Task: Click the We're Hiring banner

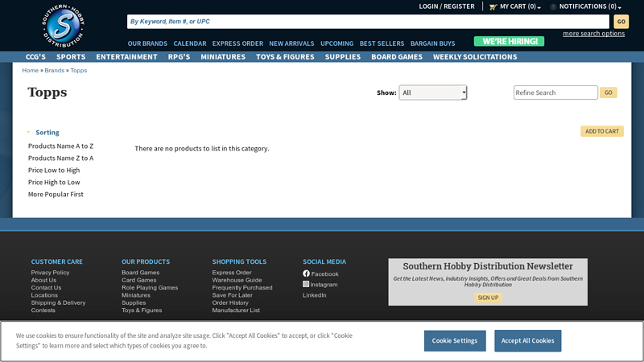Action: click(509, 41)
